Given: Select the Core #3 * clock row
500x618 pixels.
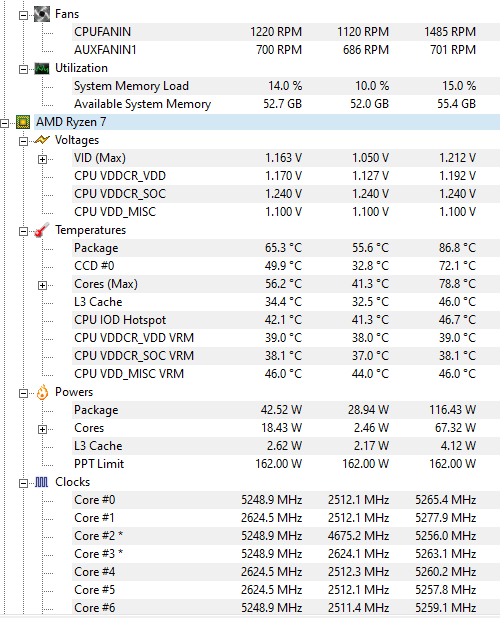Looking at the screenshot, I should 286,554.
